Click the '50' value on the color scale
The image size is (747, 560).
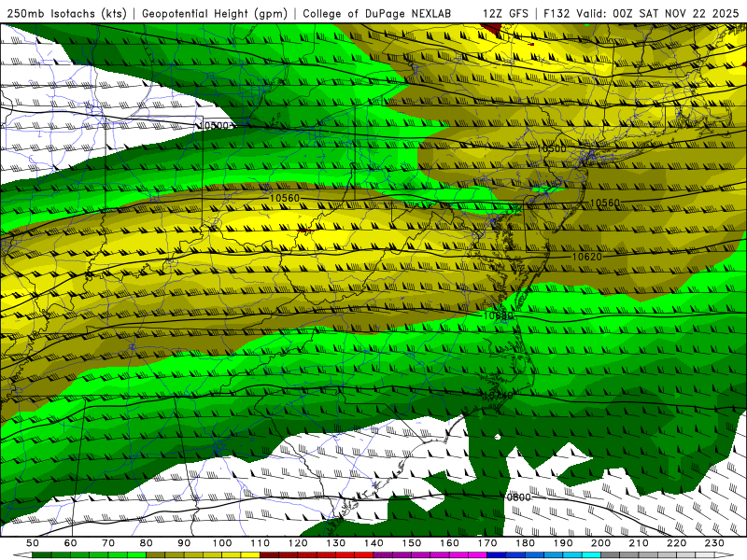(x=33, y=543)
